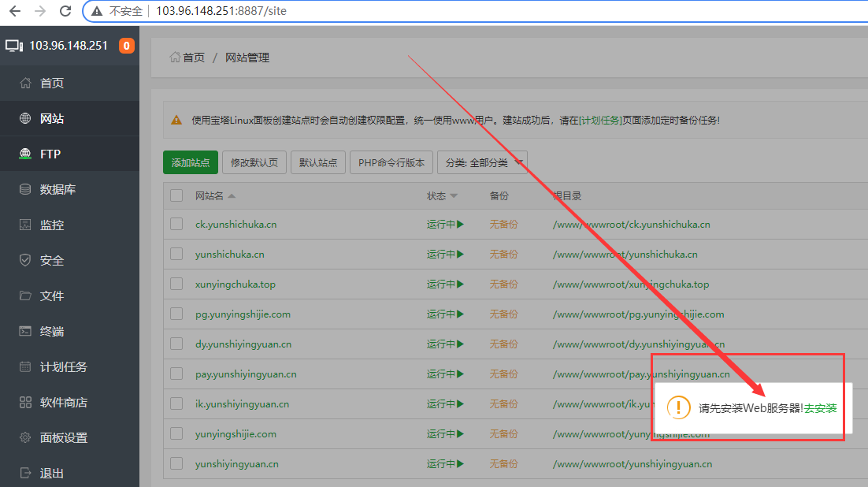Screen dimensions: 868x487
Task: Click the green 添加站点 button
Action: (191, 163)
